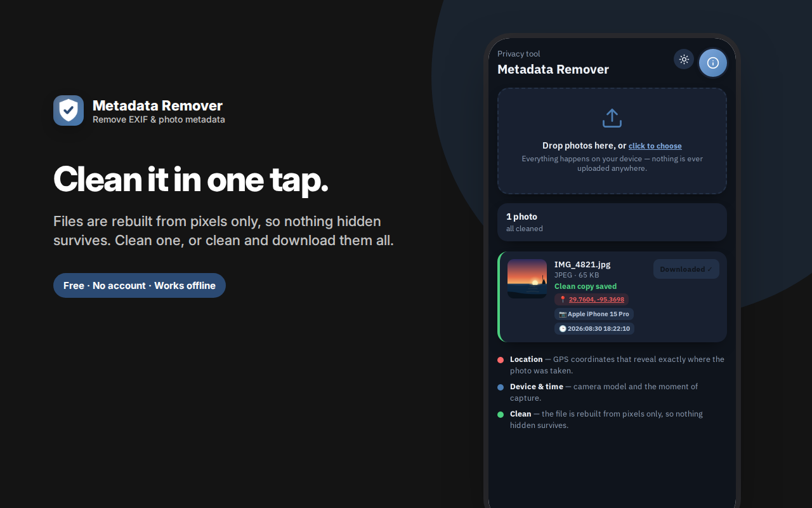This screenshot has width=812, height=508.
Task: Click the 'Metadata Remover' title in the phone
Action: pyautogui.click(x=553, y=70)
